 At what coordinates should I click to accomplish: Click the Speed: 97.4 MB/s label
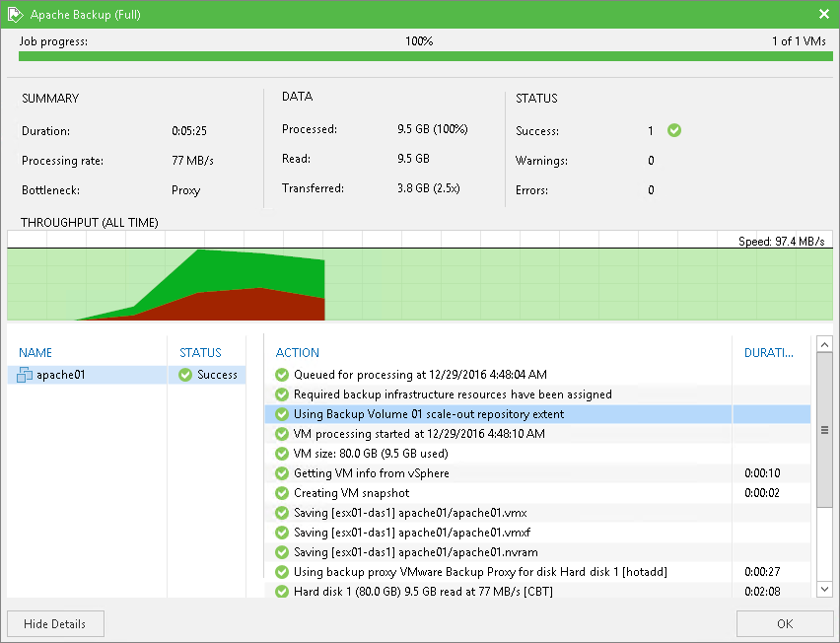(x=781, y=242)
